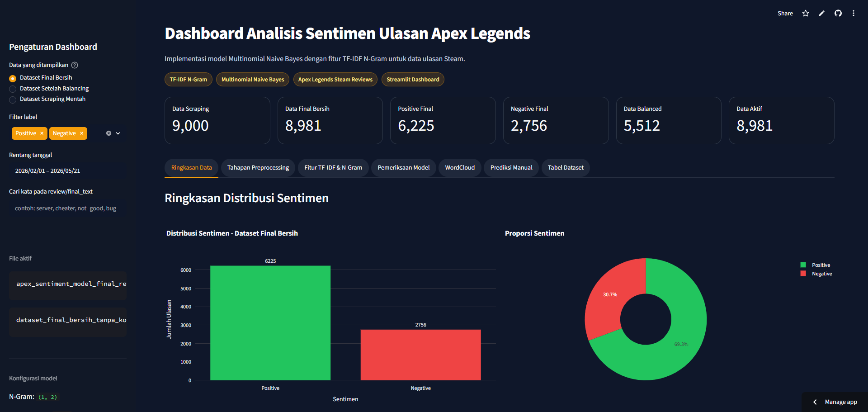
Task: Click the Data Scraping 9,000 metric card
Action: point(217,120)
